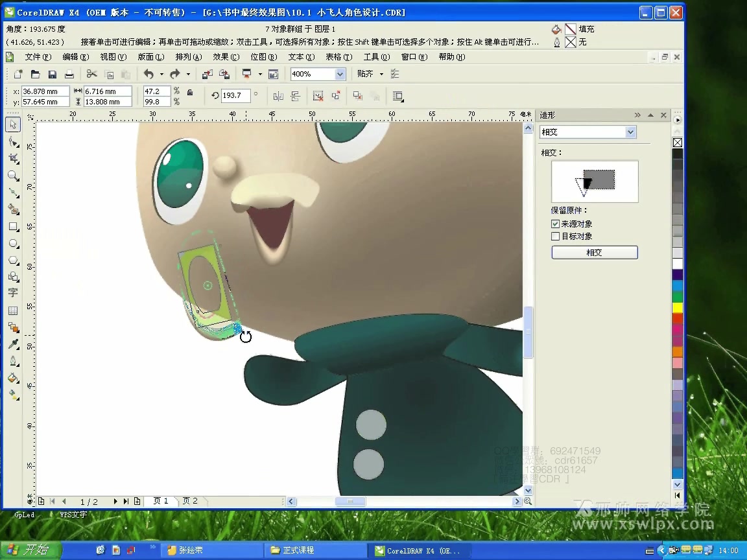The image size is (747, 560).
Task: Click the rotation angle field
Action: tap(235, 95)
